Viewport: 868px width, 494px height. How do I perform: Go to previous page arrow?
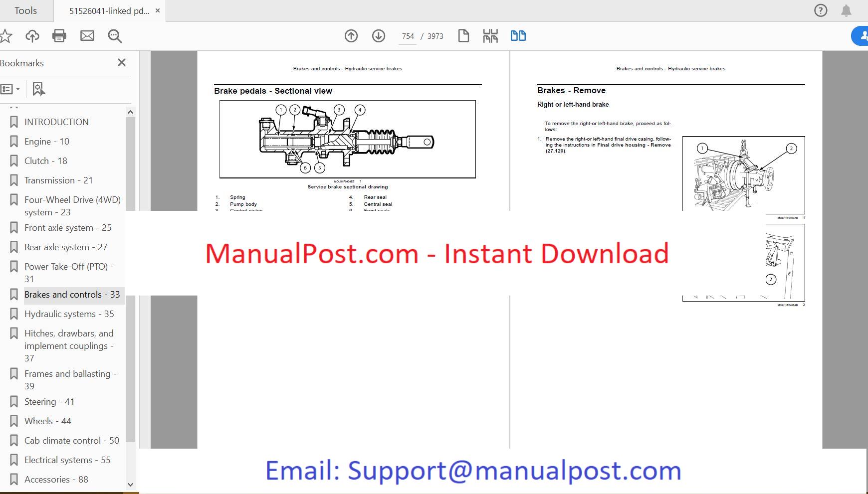coord(351,36)
